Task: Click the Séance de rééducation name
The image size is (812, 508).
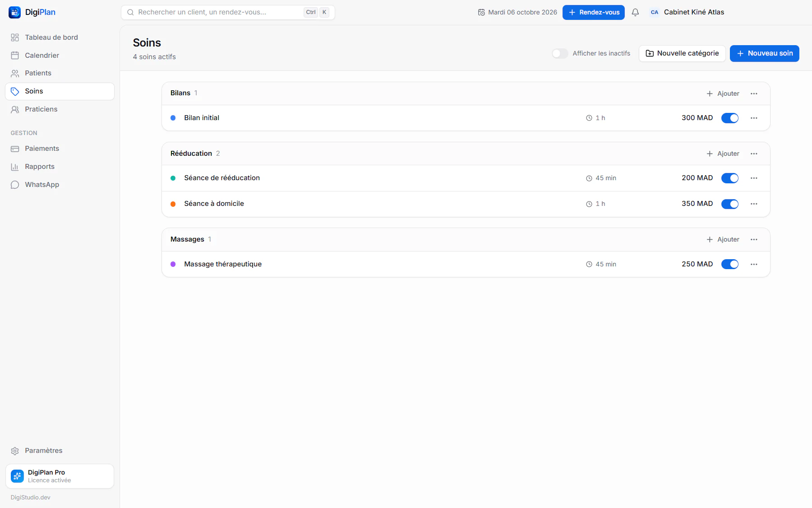Action: point(222,178)
